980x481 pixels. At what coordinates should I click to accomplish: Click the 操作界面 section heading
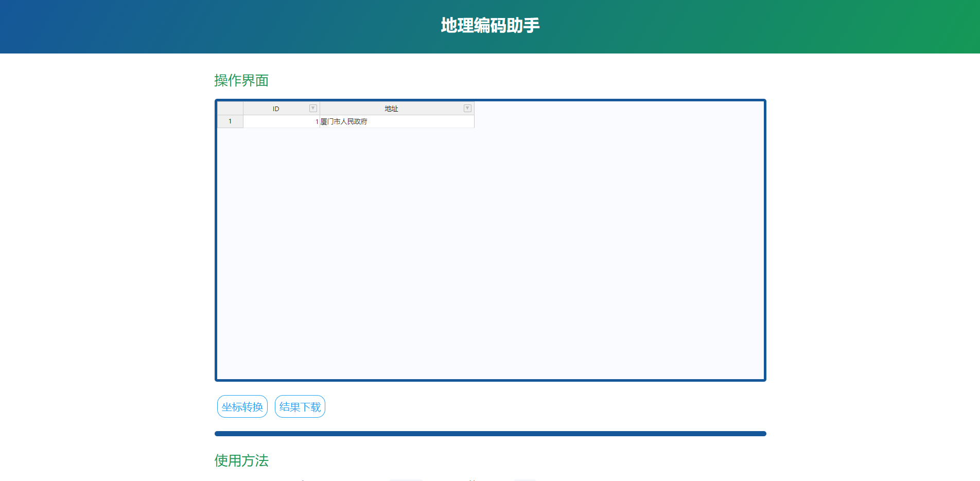point(241,81)
